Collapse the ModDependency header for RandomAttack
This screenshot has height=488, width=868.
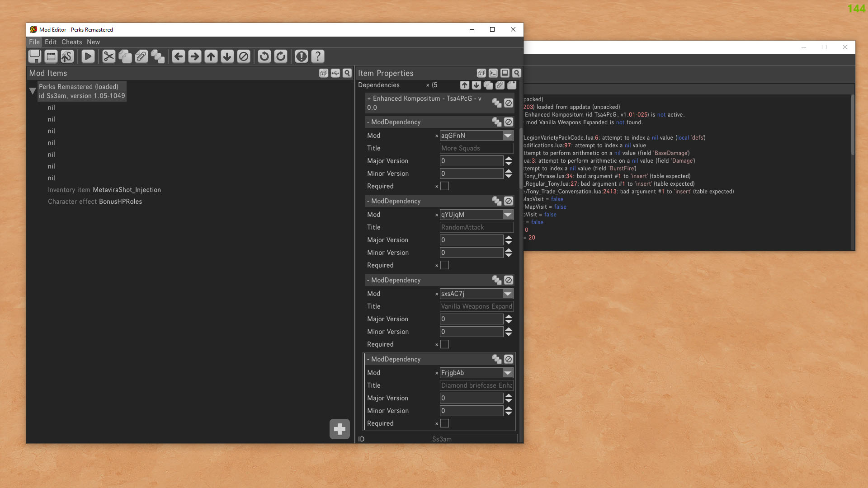[394, 201]
